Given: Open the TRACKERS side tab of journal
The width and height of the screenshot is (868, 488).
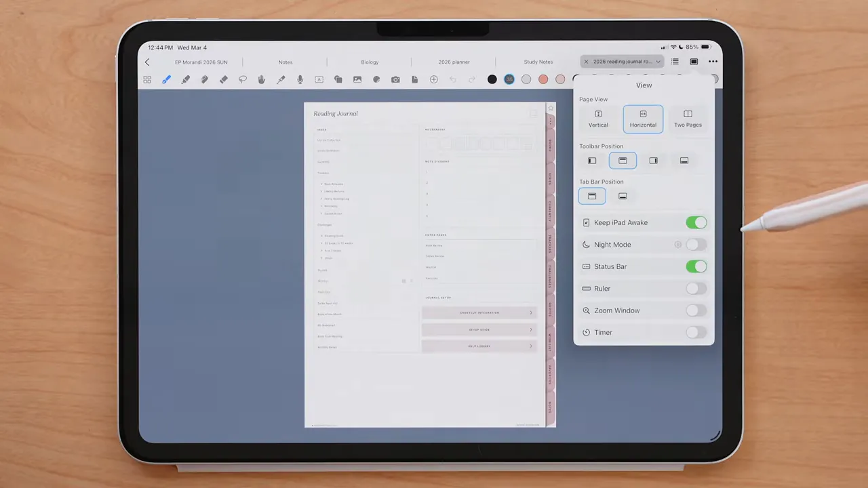Looking at the screenshot, I should click(551, 243).
